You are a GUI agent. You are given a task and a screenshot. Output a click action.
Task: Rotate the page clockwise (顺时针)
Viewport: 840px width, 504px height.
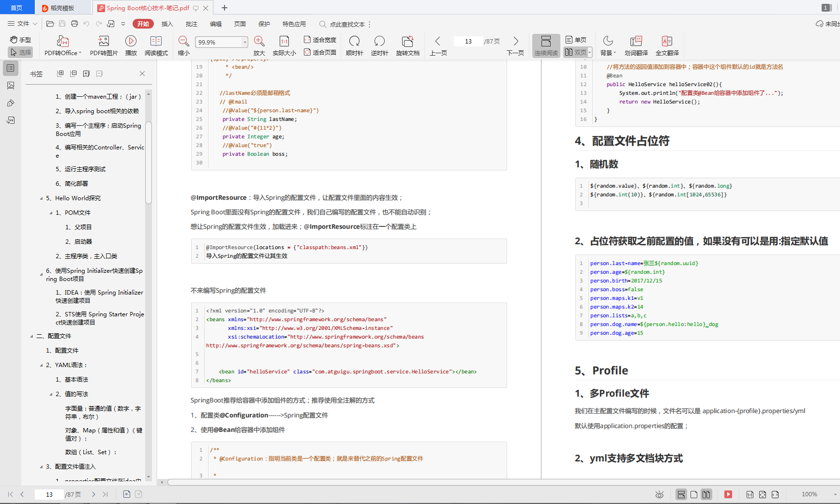click(354, 46)
